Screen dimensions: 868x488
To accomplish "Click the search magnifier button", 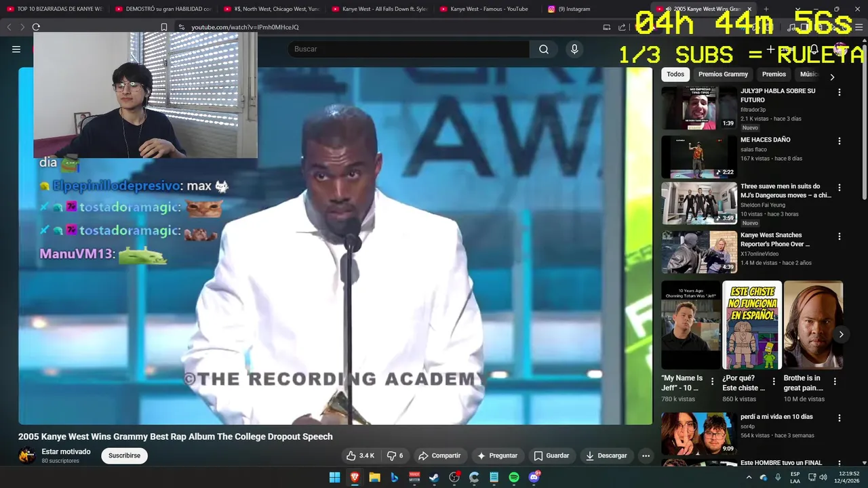I will tap(544, 49).
